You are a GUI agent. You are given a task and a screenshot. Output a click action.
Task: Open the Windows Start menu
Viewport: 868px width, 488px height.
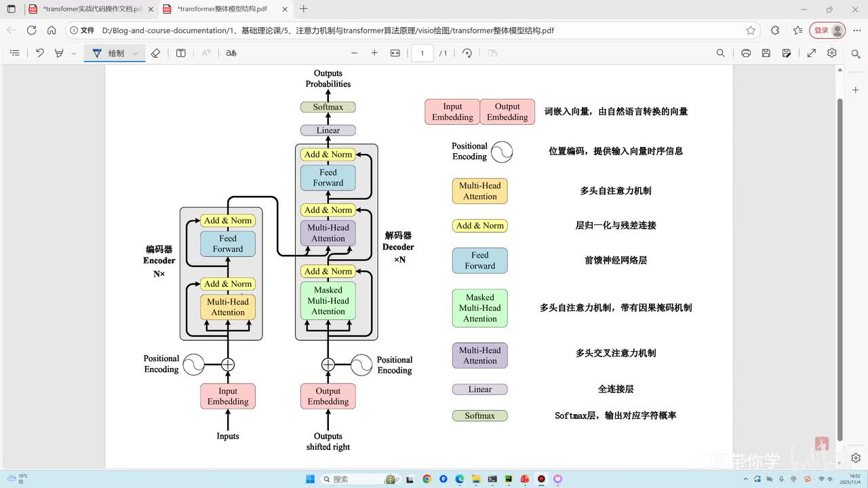tap(310, 479)
